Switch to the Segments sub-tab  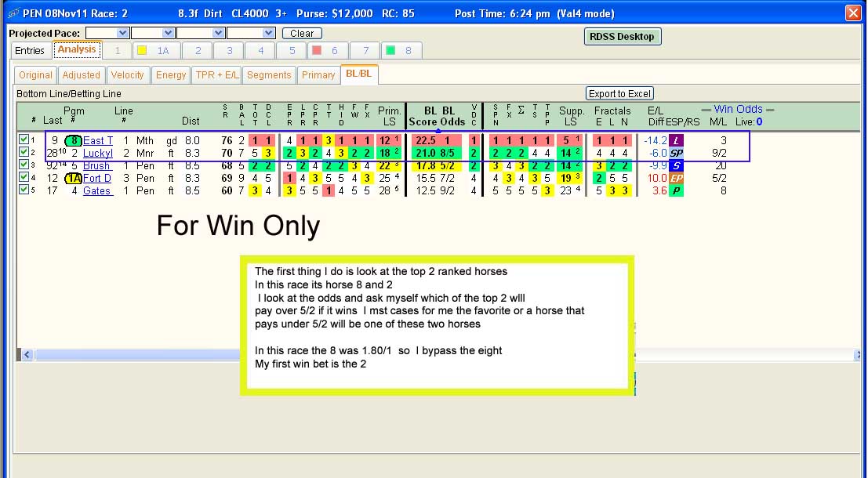269,74
